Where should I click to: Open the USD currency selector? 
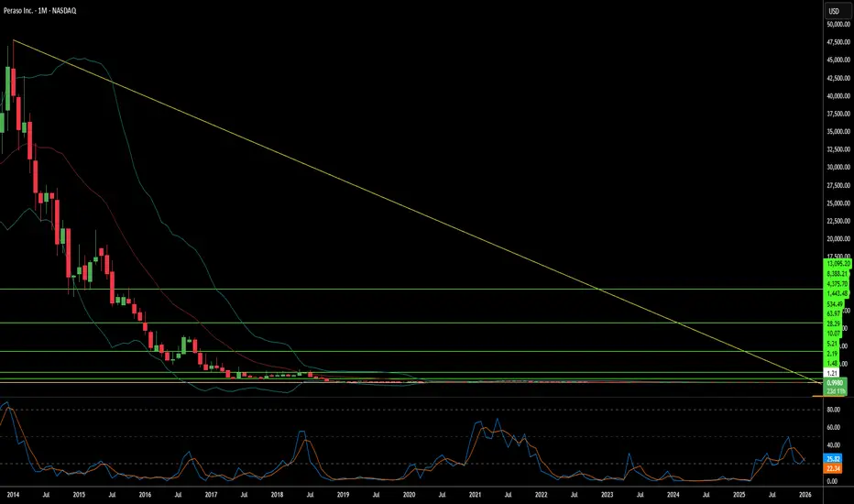[834, 11]
